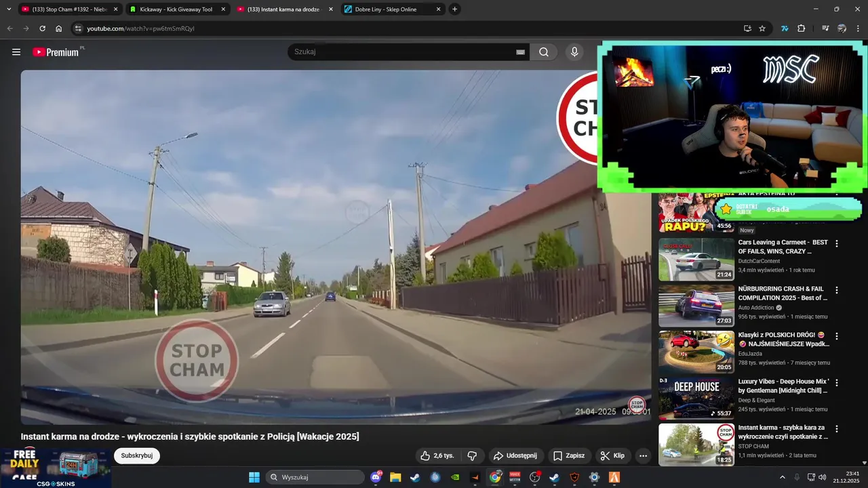Open options for NÜRBURGRING CRASH video
This screenshot has height=488, width=868.
(836, 290)
